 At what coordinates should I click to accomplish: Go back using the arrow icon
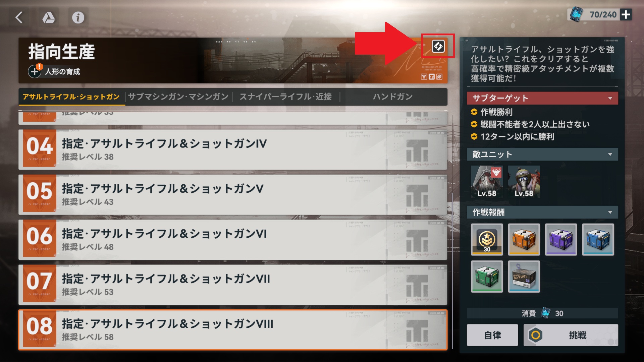coord(19,17)
